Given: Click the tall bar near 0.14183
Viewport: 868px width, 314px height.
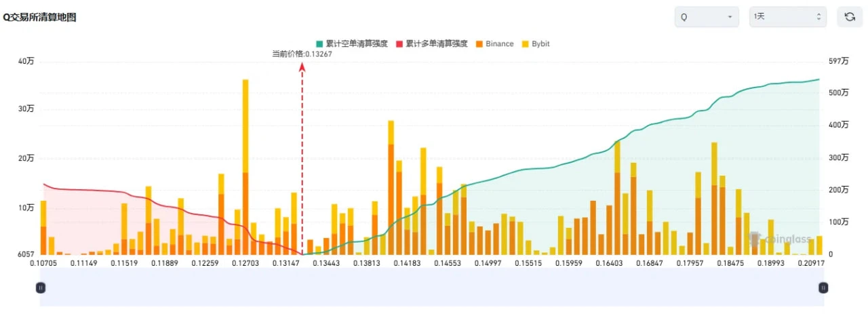Looking at the screenshot, I should (x=391, y=188).
